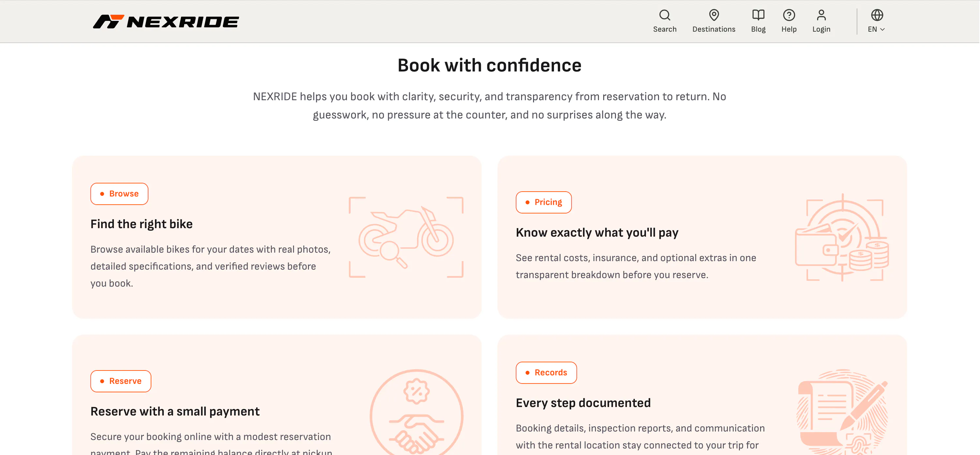Viewport: 980px width, 455px height.
Task: Click the Help label in the header
Action: tap(789, 29)
